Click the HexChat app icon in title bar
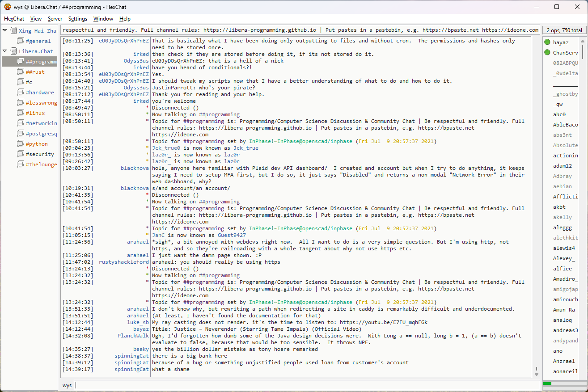This screenshot has width=588, height=392. [8, 7]
